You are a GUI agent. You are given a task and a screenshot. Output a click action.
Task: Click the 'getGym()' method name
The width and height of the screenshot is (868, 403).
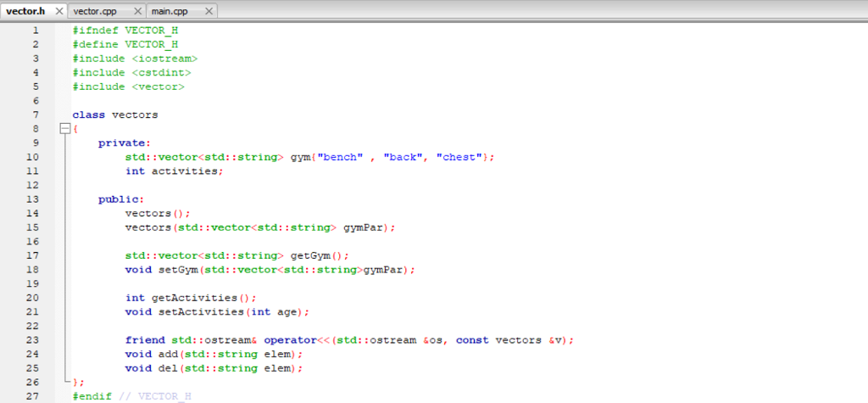click(317, 256)
